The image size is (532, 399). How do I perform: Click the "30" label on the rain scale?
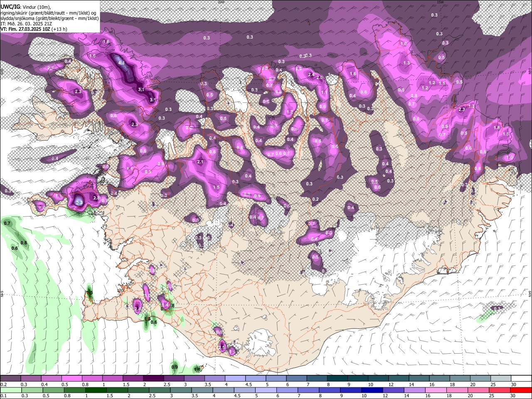(x=513, y=396)
